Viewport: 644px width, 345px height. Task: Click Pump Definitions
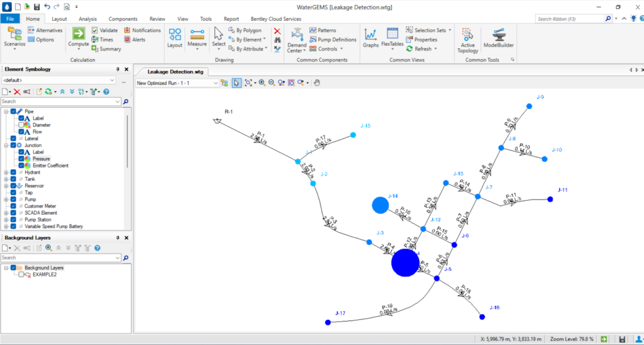[x=333, y=40]
